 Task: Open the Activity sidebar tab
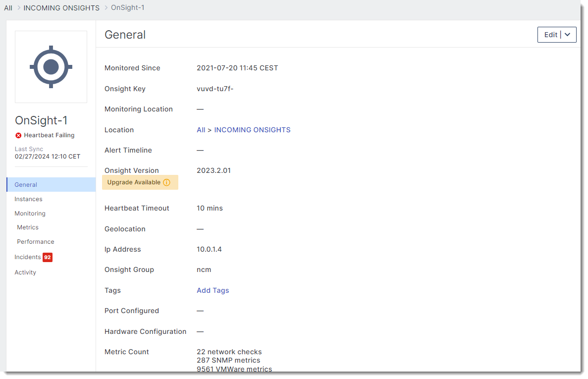point(25,272)
